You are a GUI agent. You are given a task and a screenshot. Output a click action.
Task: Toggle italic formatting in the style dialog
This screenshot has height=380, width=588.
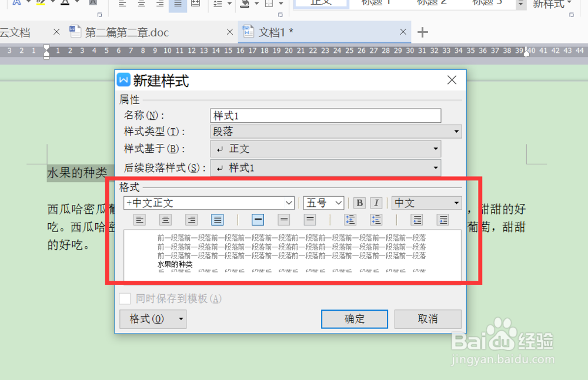click(x=376, y=202)
